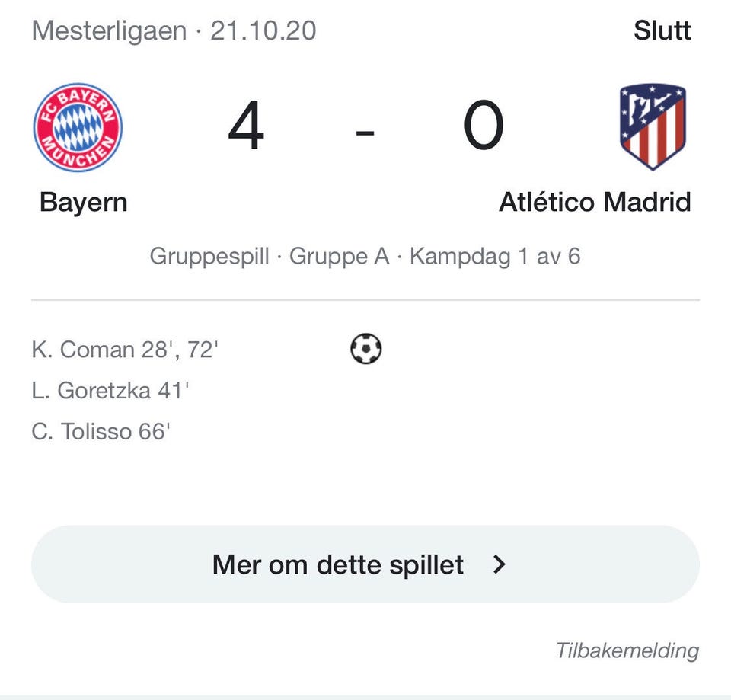Open 'Mer om dette spillet' button
This screenshot has width=731, height=700.
point(365,564)
